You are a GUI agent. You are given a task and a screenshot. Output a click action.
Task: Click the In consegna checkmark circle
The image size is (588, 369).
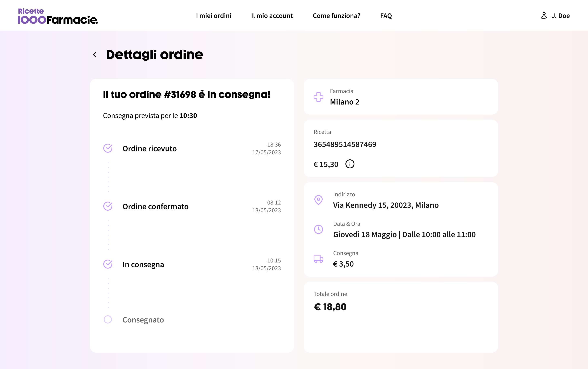point(108,264)
